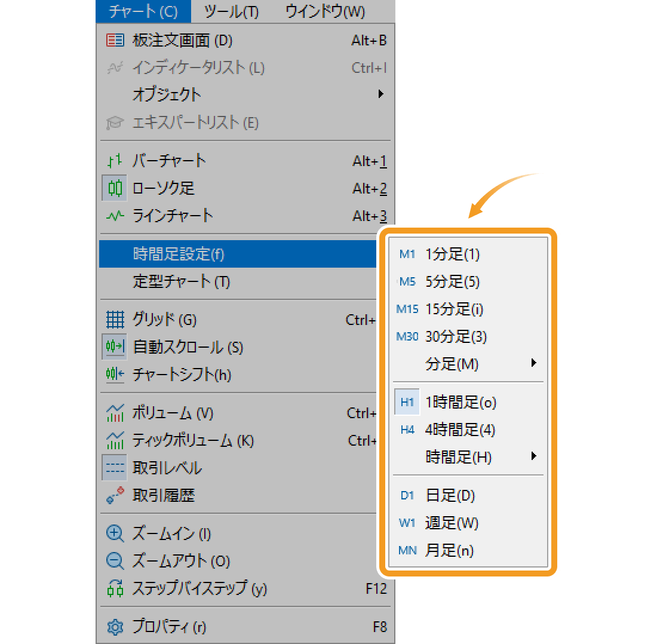This screenshot has height=644, width=657.
Task: Expand the 時間足(H) submenu
Action: pos(468,457)
